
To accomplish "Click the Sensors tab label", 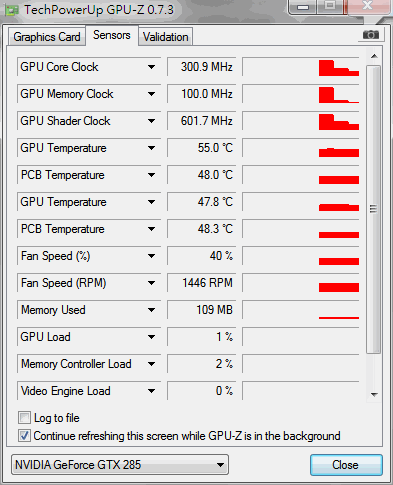I will point(112,35).
